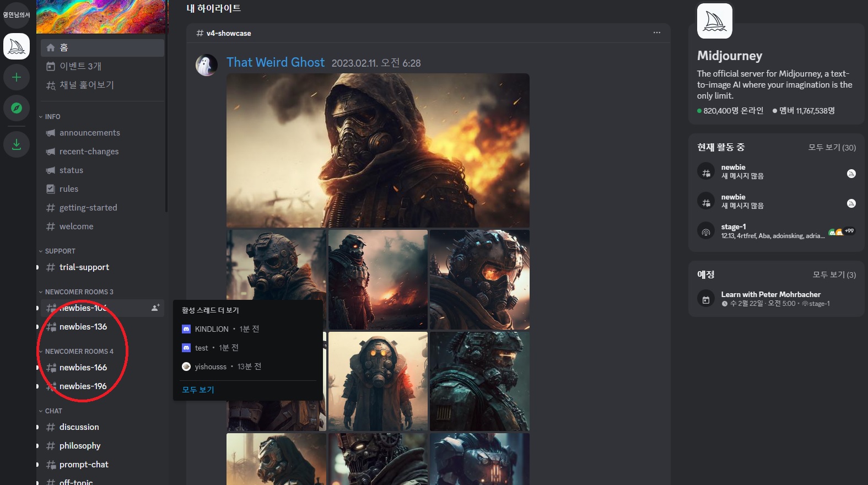
Task: Open the test active thread
Action: [x=248, y=348]
